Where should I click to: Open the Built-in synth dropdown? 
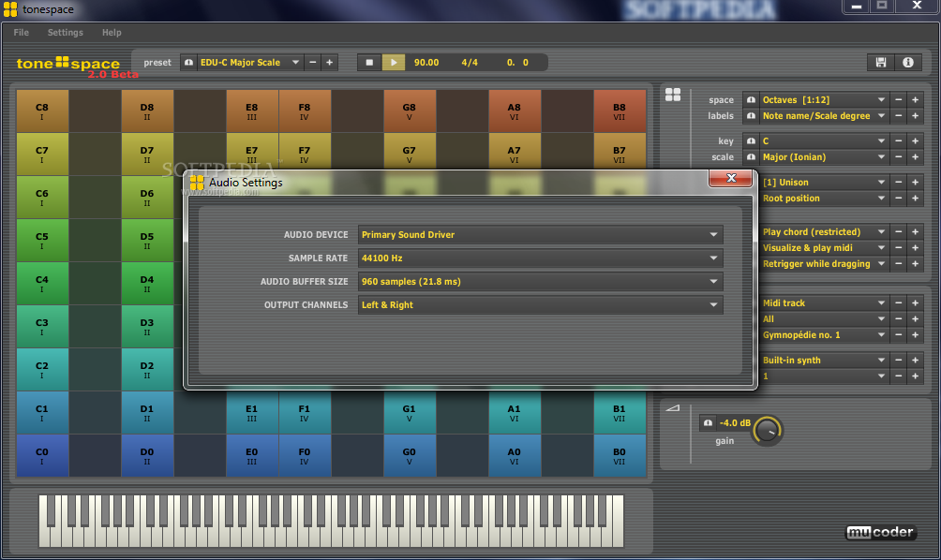(824, 361)
